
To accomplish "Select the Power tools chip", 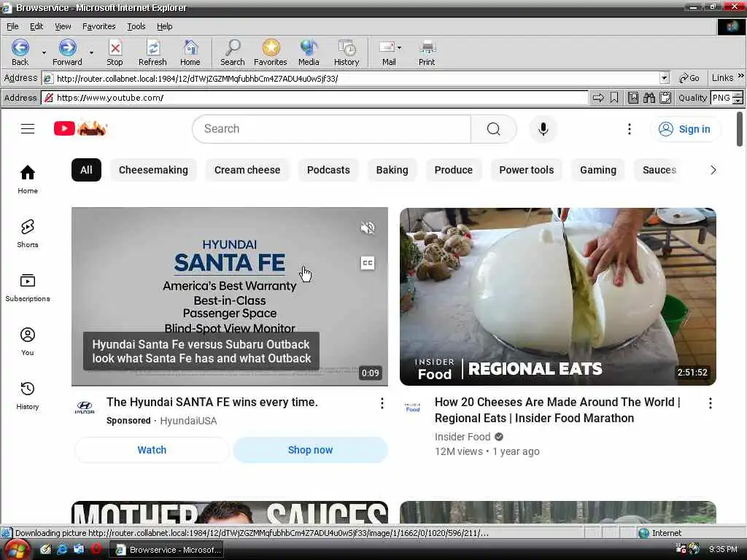I will [x=527, y=170].
